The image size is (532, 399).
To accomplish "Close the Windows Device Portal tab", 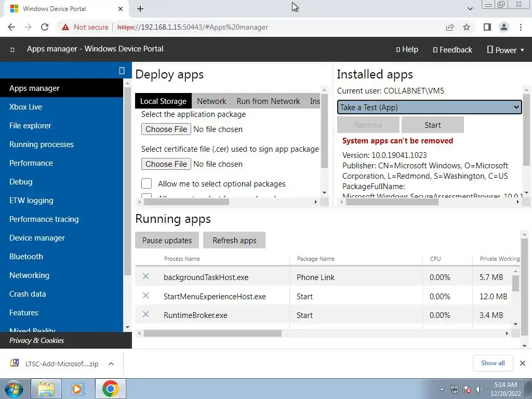I will click(x=121, y=9).
